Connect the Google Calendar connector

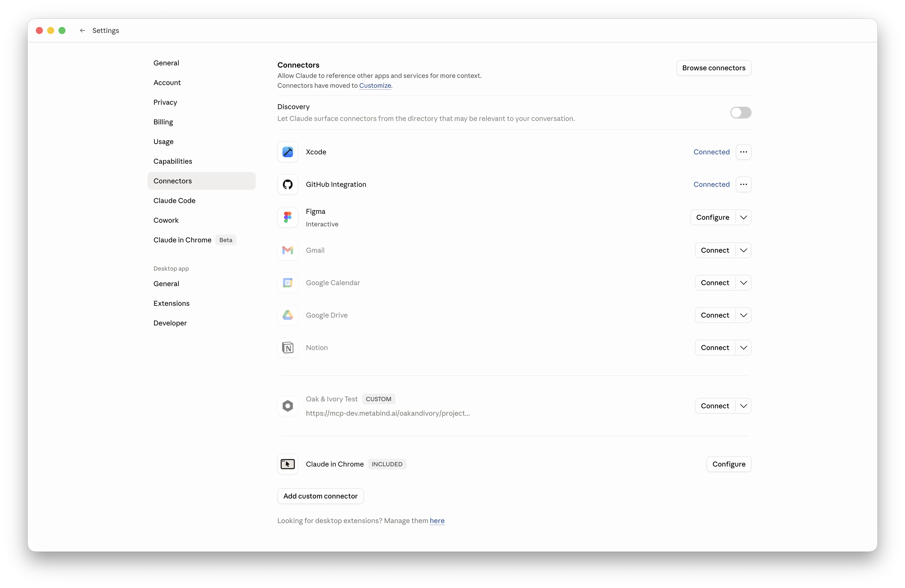(715, 283)
